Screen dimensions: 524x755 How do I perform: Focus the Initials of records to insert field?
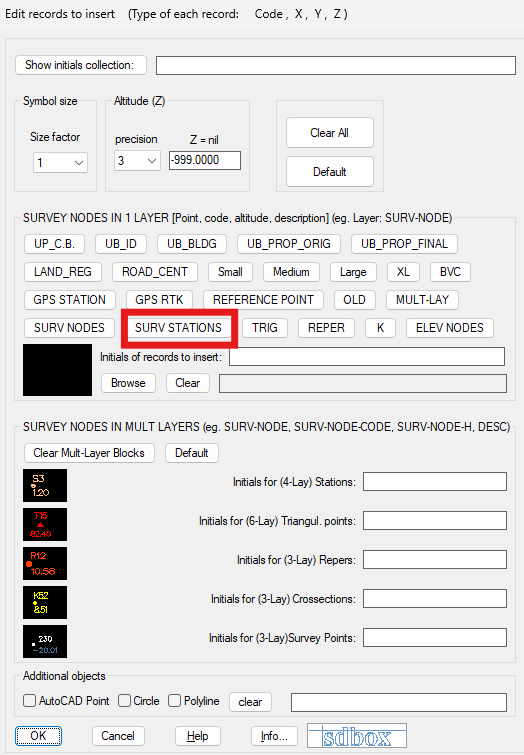[367, 357]
